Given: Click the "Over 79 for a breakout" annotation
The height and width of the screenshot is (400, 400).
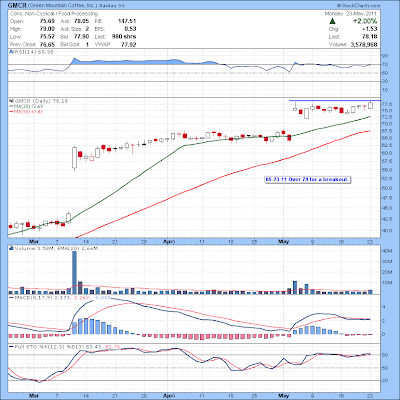Looking at the screenshot, I should pos(307,180).
